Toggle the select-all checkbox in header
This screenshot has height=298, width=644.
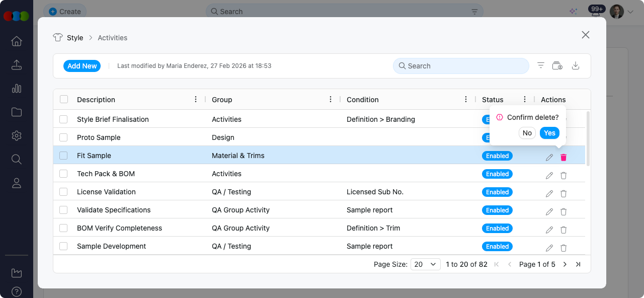[64, 99]
